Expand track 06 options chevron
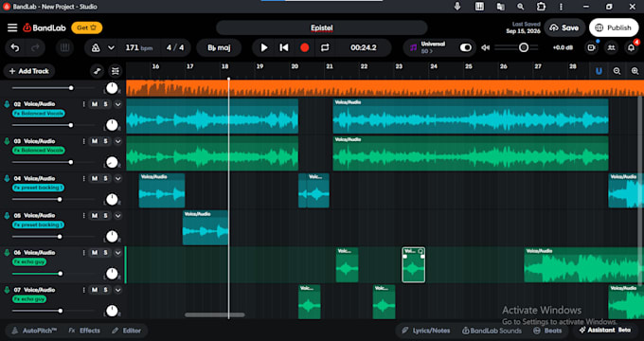 117,253
